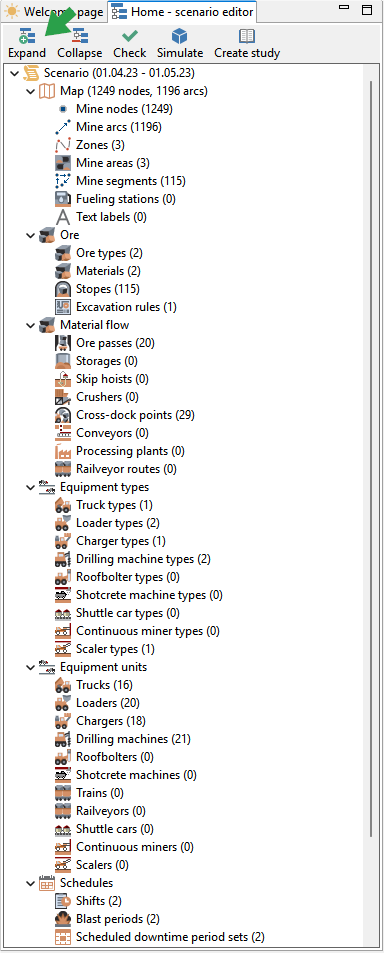The width and height of the screenshot is (384, 953).
Task: Collapse the Map tree node
Action: [x=31, y=92]
